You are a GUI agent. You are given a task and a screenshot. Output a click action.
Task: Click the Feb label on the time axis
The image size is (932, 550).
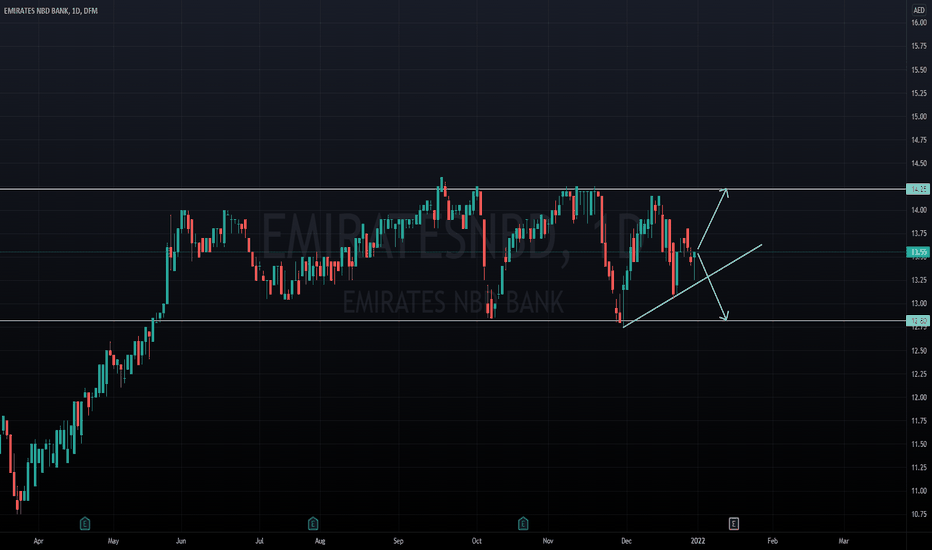772,541
